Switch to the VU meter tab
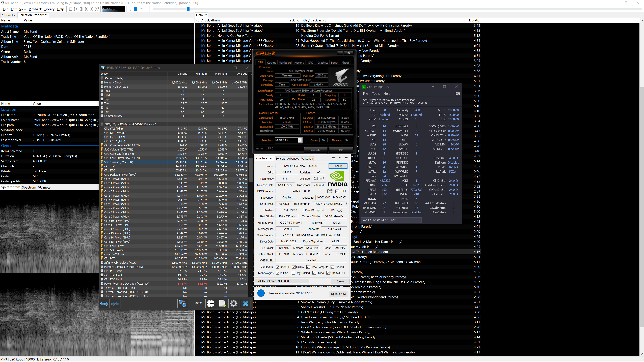644x362 pixels. 45,187
